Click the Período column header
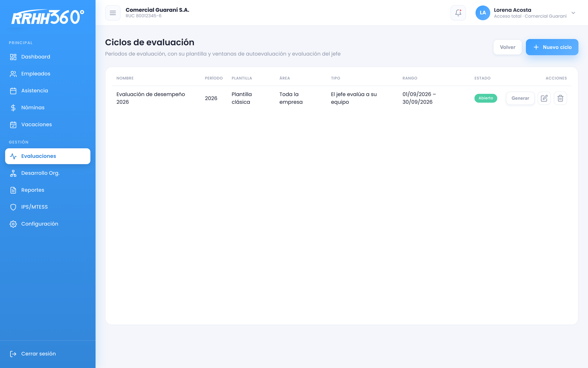588x368 pixels. click(x=214, y=78)
